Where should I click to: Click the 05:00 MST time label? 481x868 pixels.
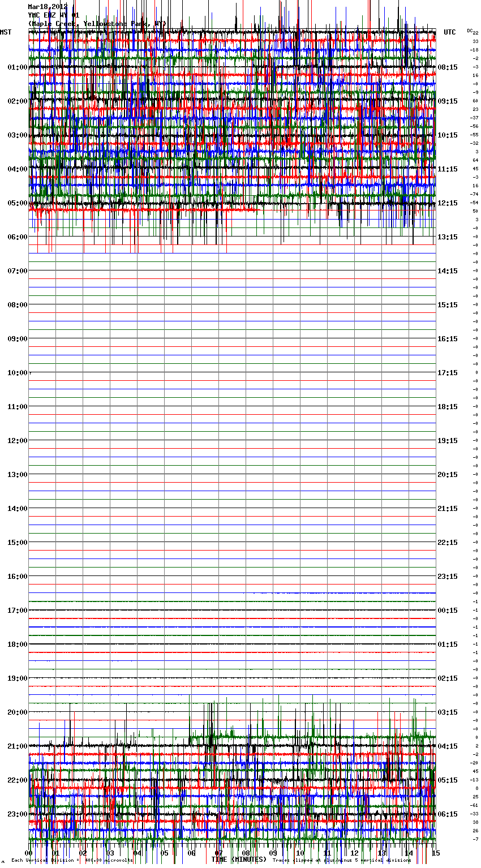coord(18,203)
